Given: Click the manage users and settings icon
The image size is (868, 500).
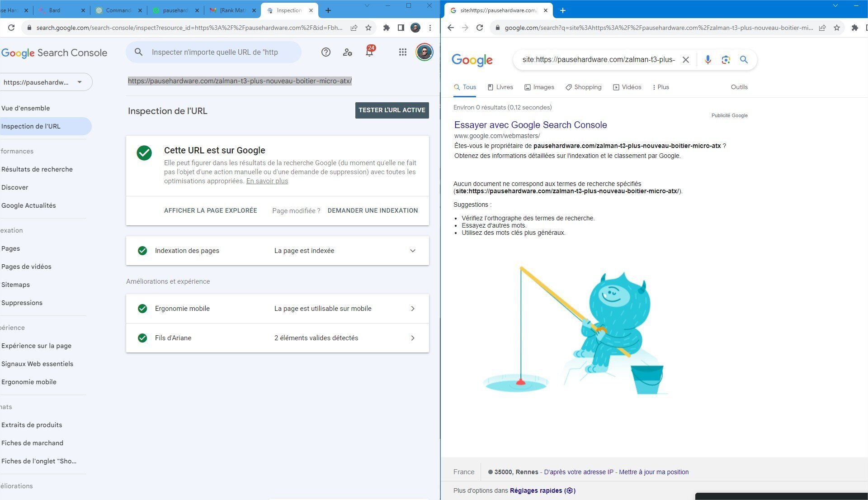Looking at the screenshot, I should (347, 52).
